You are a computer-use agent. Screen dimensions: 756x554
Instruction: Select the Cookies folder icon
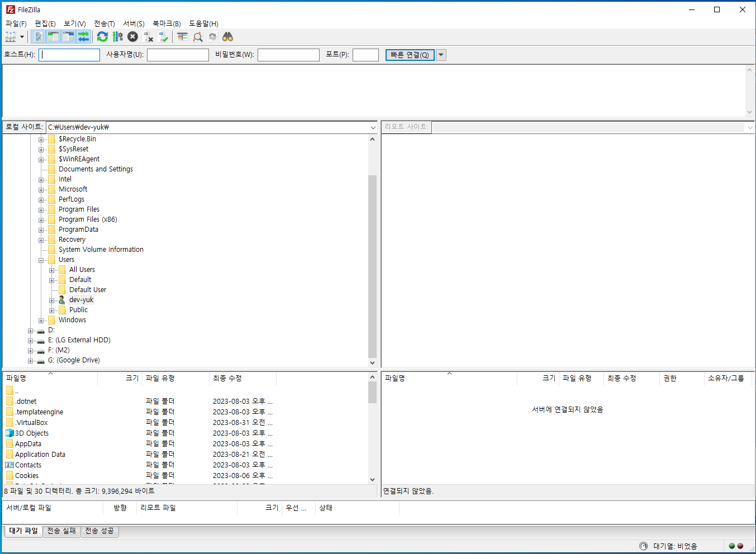point(9,475)
